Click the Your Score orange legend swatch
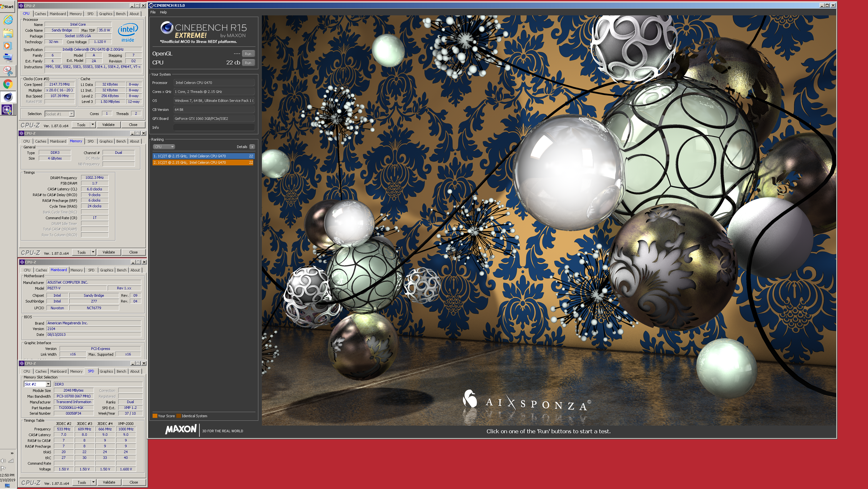The width and height of the screenshot is (868, 489). coord(155,416)
